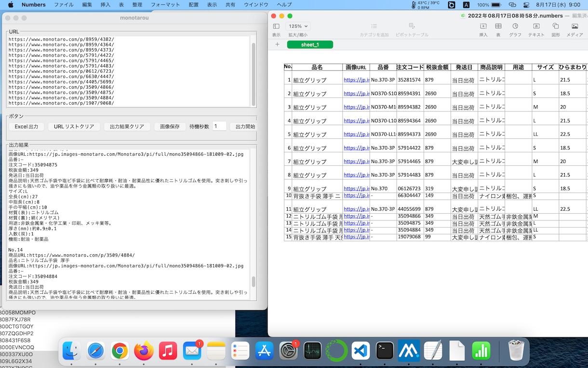
Task: Click URL line ending in 8959/4382/
Action: (x=61, y=39)
